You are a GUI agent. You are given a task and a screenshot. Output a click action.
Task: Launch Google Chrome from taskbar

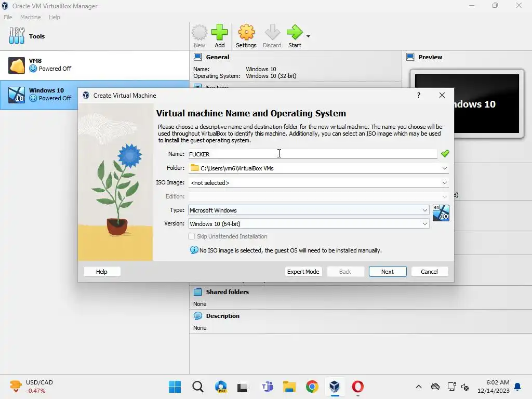point(312,387)
